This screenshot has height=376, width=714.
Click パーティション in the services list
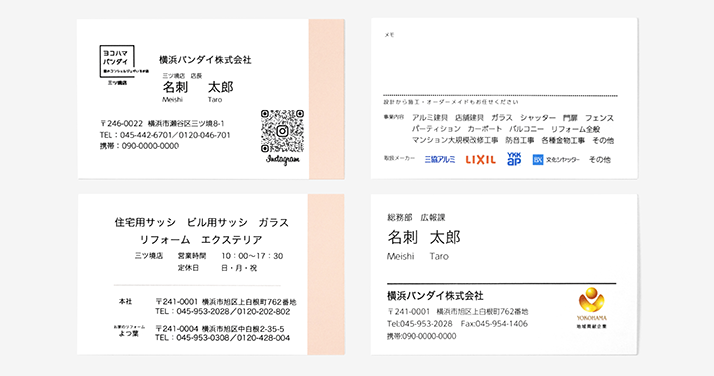(436, 129)
